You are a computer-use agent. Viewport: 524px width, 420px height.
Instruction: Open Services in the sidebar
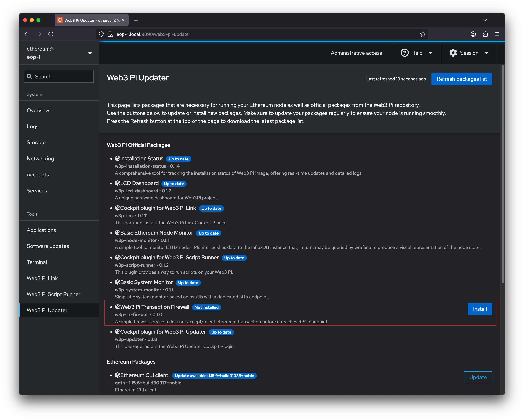[59, 191]
